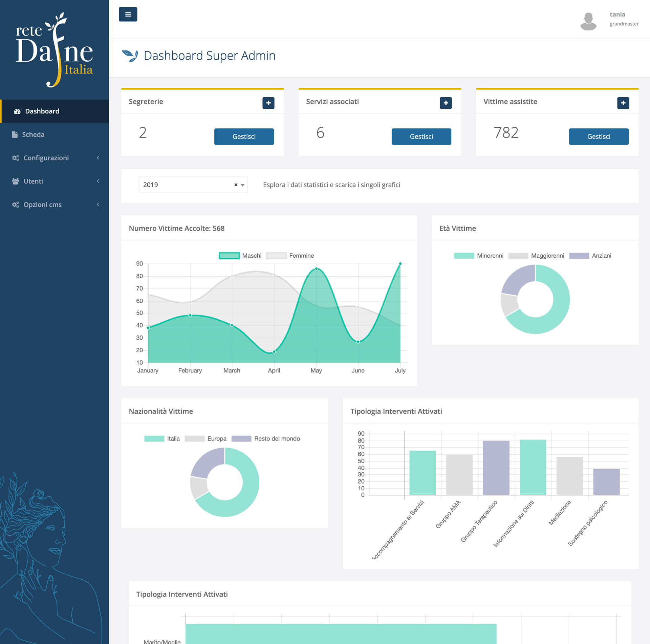650x644 pixels.
Task: Click the Scheda document icon in sidebar
Action: 15,134
